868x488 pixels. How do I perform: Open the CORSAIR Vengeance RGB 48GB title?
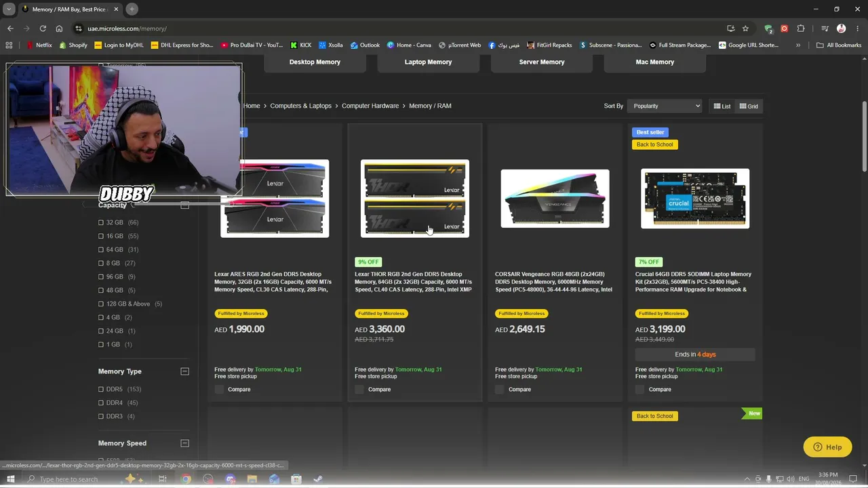point(555,282)
